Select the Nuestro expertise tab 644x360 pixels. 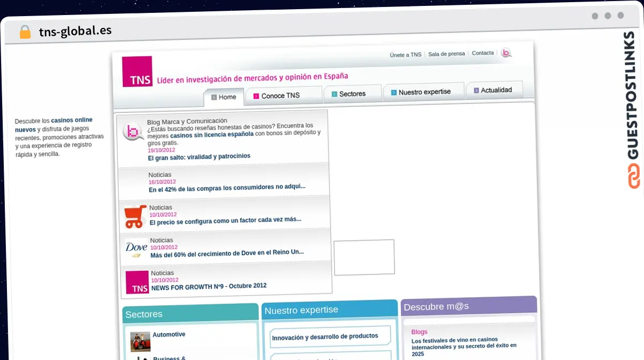coord(424,92)
